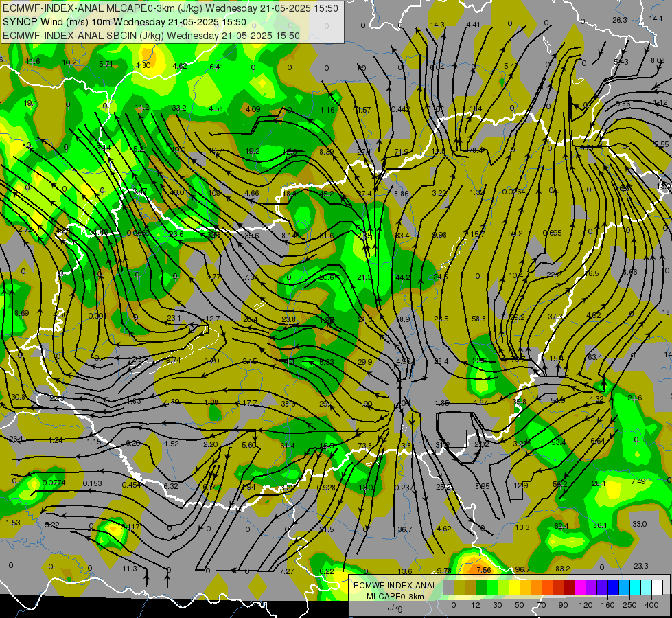Image resolution: width=672 pixels, height=618 pixels.
Task: Click the map value 62.4
Action: (561, 526)
